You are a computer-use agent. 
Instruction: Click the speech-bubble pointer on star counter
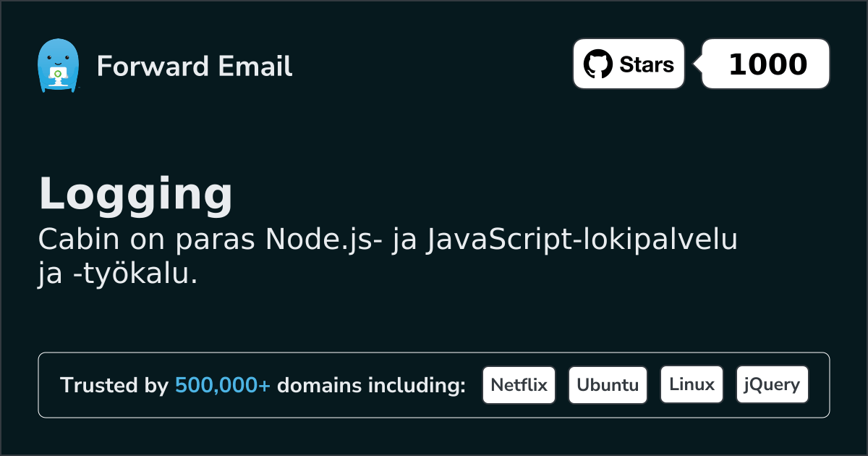[697, 64]
